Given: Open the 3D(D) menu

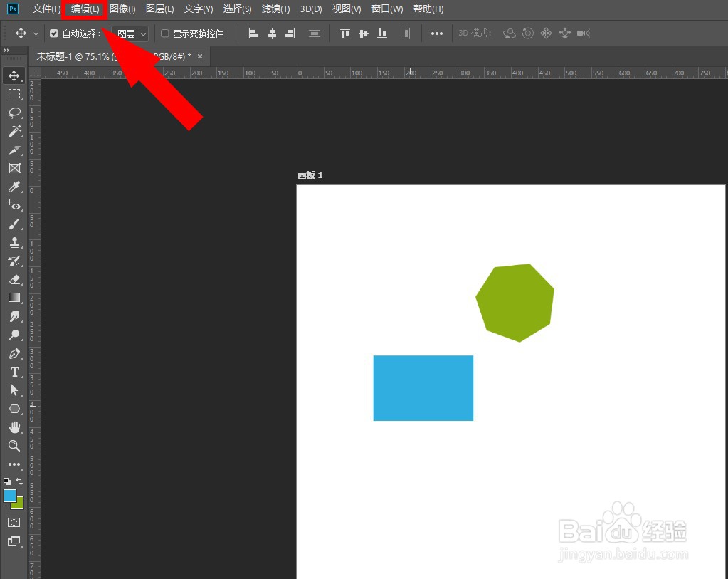Looking at the screenshot, I should click(x=311, y=9).
